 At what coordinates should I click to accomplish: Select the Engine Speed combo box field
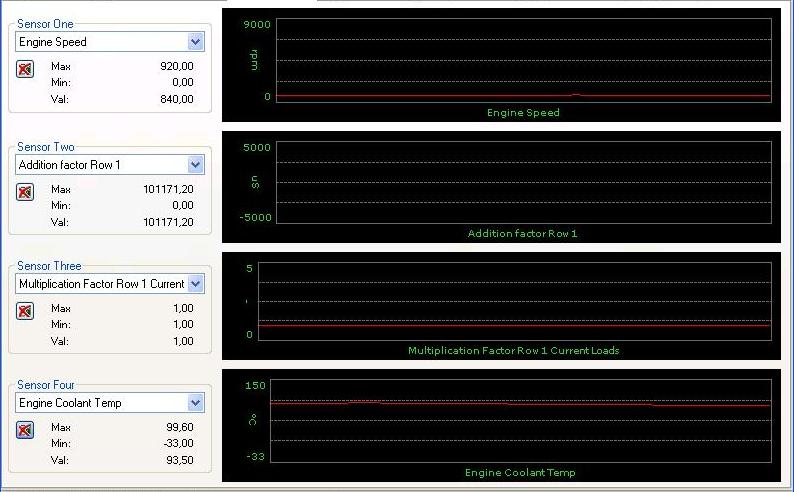click(x=110, y=42)
